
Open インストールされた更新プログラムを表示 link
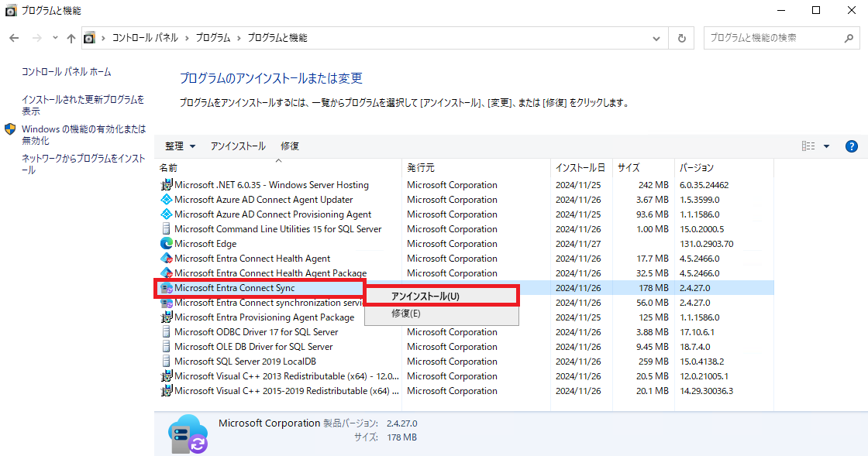click(x=82, y=105)
